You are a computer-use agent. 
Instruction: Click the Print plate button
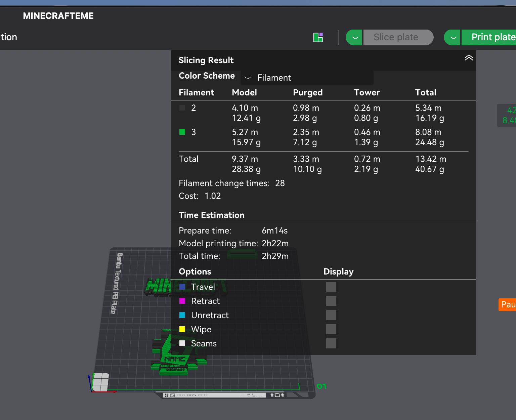point(489,37)
